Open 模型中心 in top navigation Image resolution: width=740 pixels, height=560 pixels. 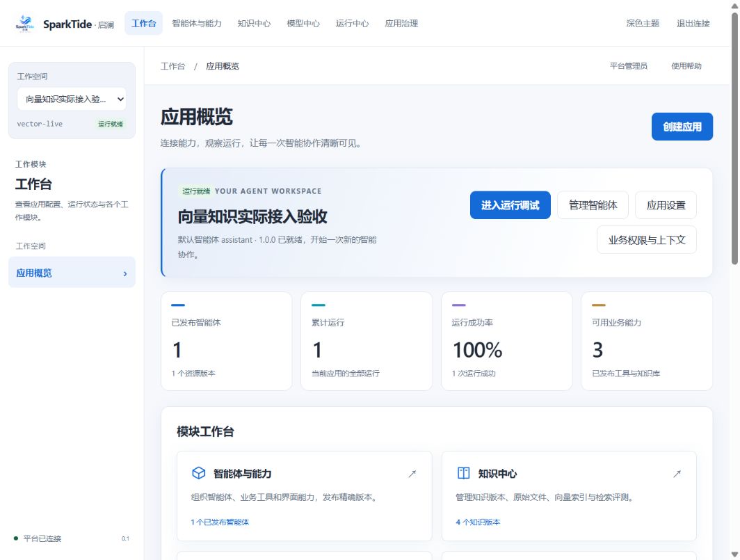(303, 23)
